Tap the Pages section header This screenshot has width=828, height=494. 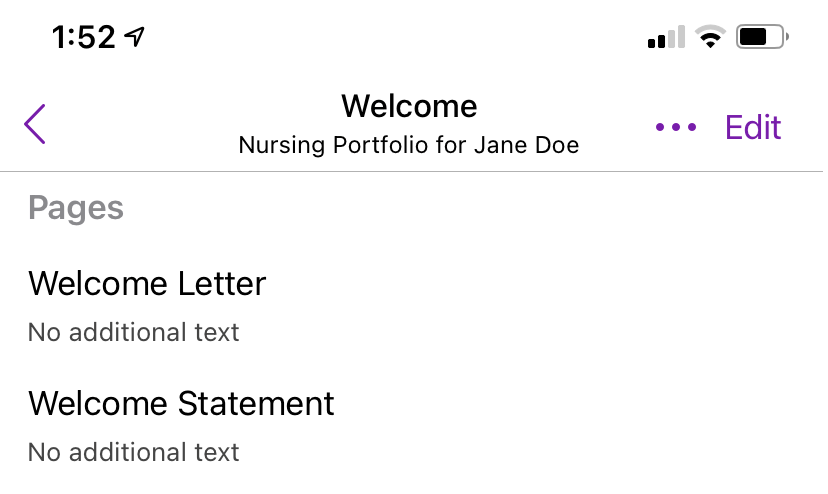(76, 208)
